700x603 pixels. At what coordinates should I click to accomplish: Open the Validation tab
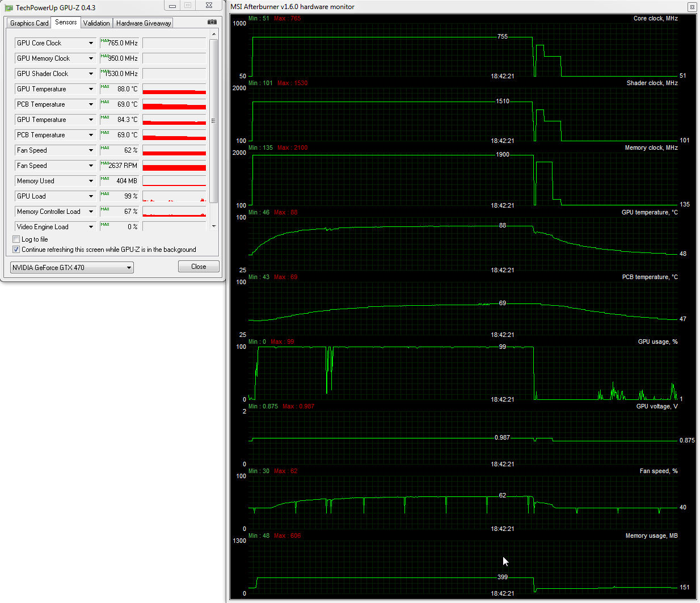click(96, 23)
